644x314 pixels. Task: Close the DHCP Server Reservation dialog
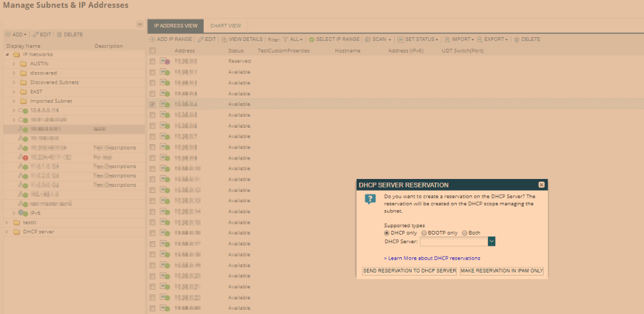coord(541,184)
